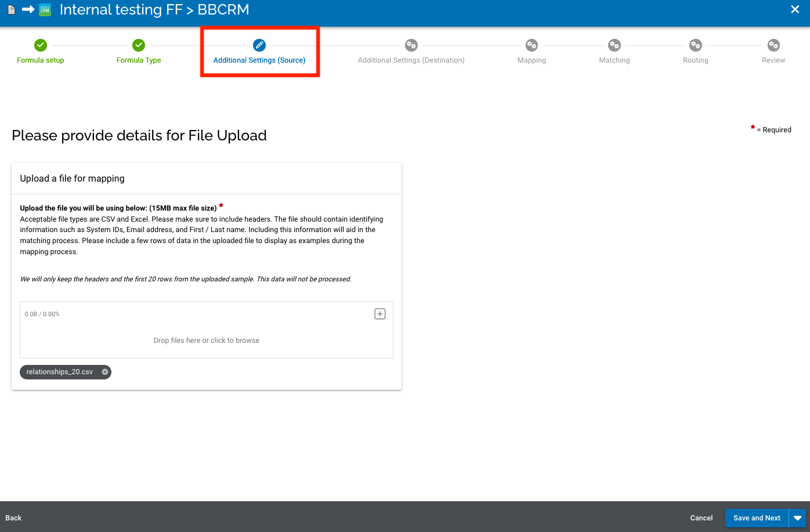Click the Review step icon
810x532 pixels.
[773, 45]
